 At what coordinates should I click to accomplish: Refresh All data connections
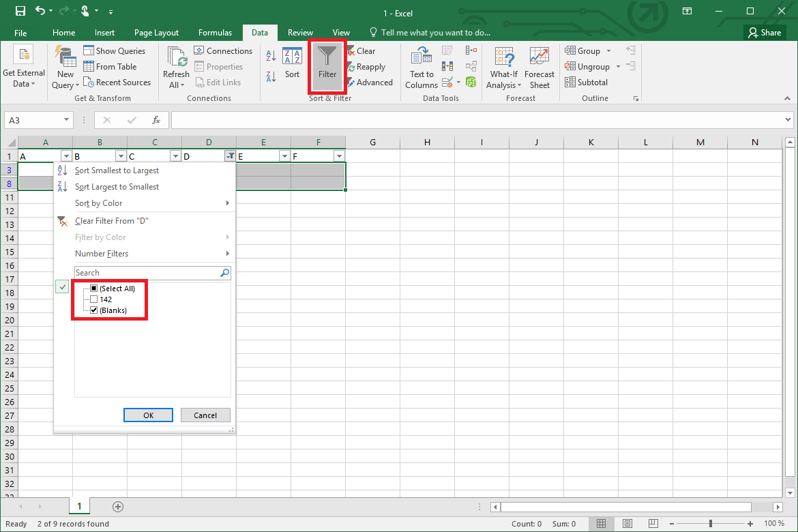[x=175, y=66]
